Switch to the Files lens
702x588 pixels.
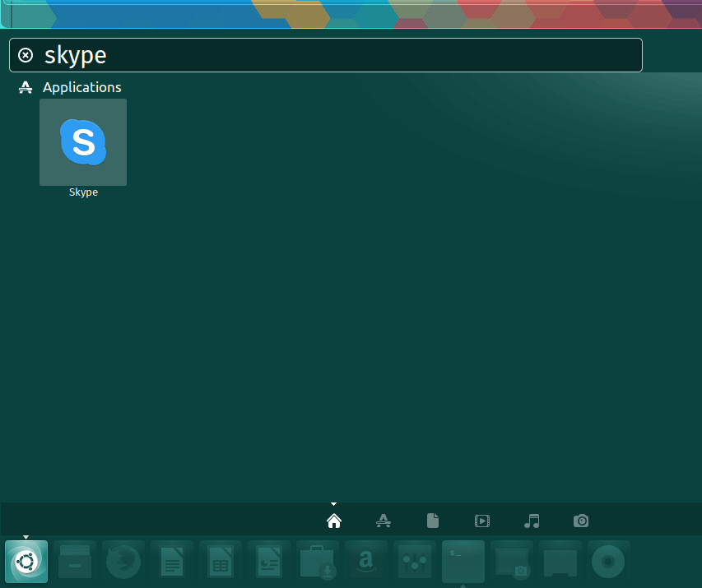coord(433,521)
